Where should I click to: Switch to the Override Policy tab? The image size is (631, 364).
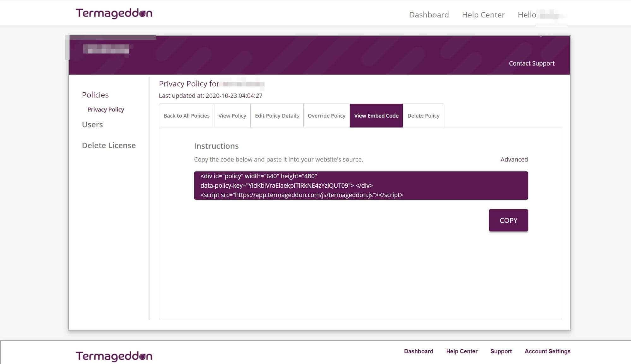pyautogui.click(x=326, y=115)
